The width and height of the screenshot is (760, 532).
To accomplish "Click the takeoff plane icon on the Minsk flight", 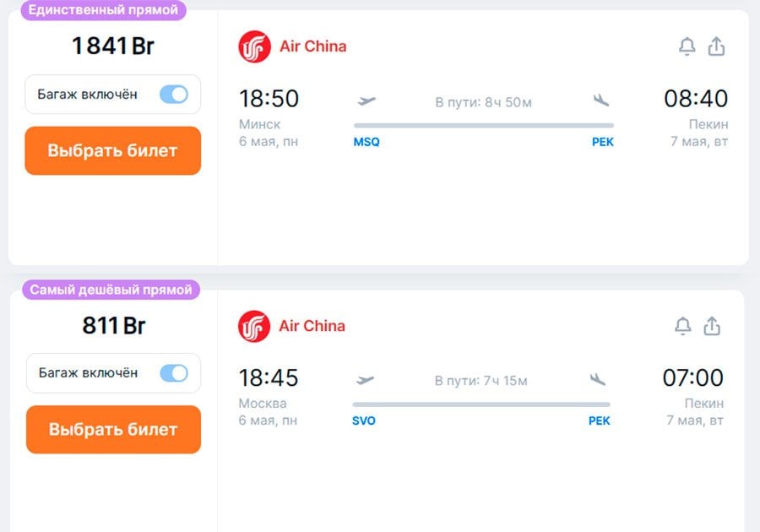I will tap(366, 100).
